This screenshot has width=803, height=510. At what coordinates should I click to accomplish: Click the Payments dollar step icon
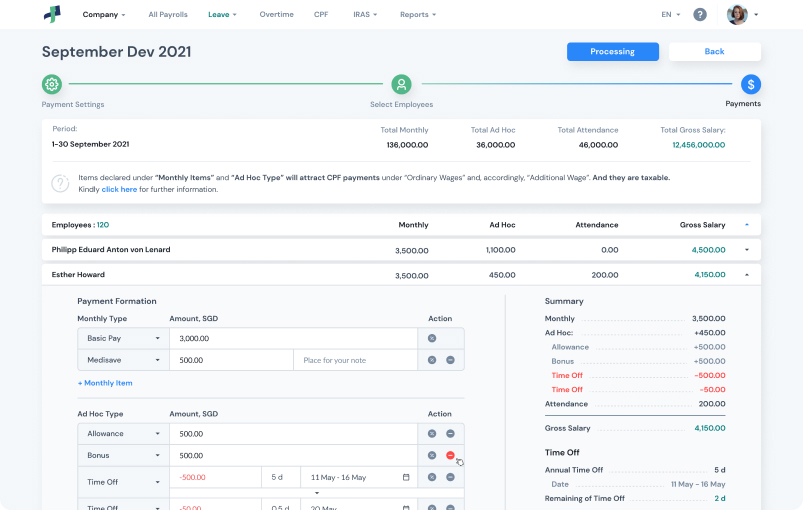pos(751,84)
